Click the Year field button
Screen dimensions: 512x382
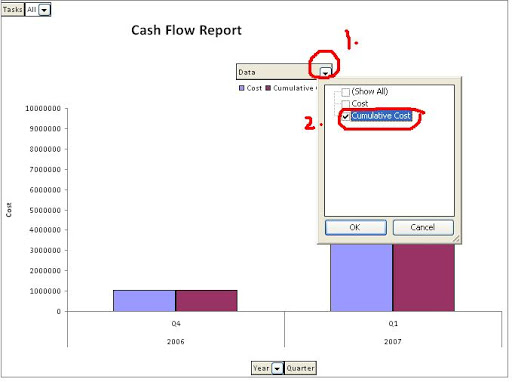(262, 368)
